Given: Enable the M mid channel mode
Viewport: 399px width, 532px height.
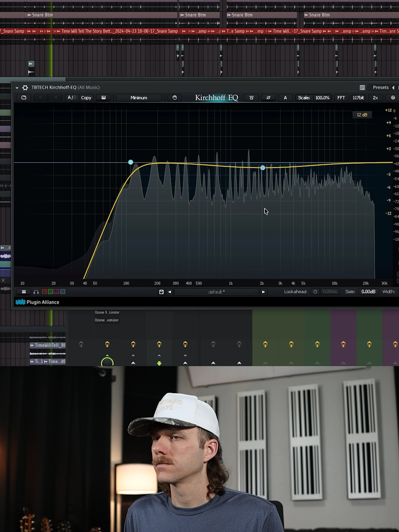Looking at the screenshot, I should 57,291.
